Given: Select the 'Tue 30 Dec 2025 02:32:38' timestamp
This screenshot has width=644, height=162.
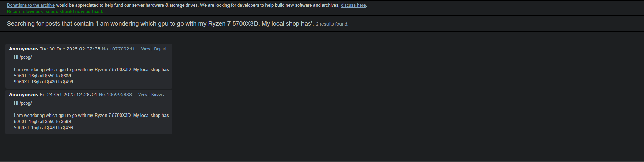Looking at the screenshot, I should click(x=70, y=49).
